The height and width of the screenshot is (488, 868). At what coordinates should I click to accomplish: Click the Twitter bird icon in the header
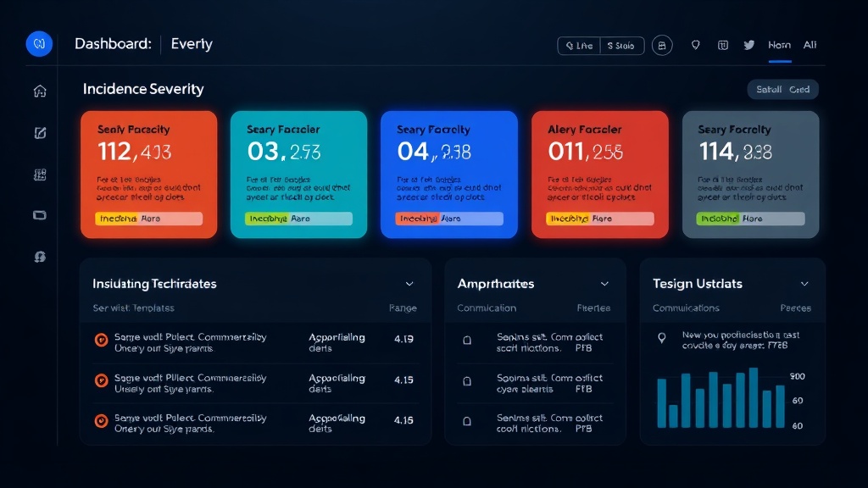tap(749, 45)
